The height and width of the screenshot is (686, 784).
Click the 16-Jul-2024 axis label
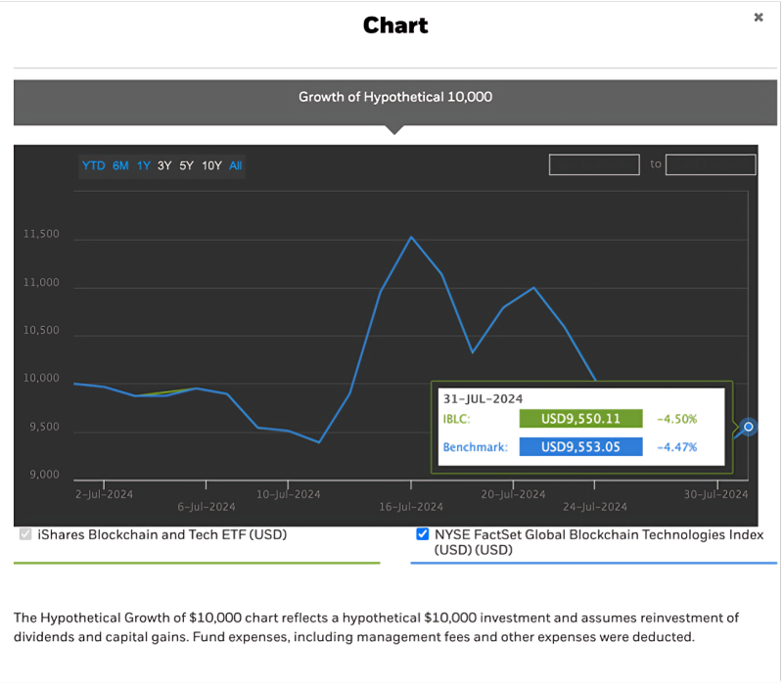click(x=411, y=507)
